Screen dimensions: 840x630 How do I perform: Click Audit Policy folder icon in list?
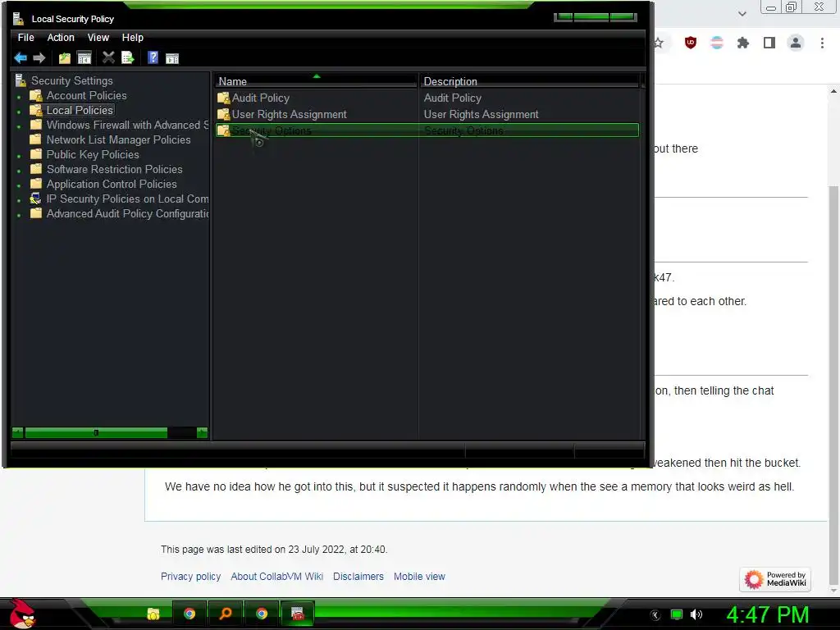click(x=223, y=98)
